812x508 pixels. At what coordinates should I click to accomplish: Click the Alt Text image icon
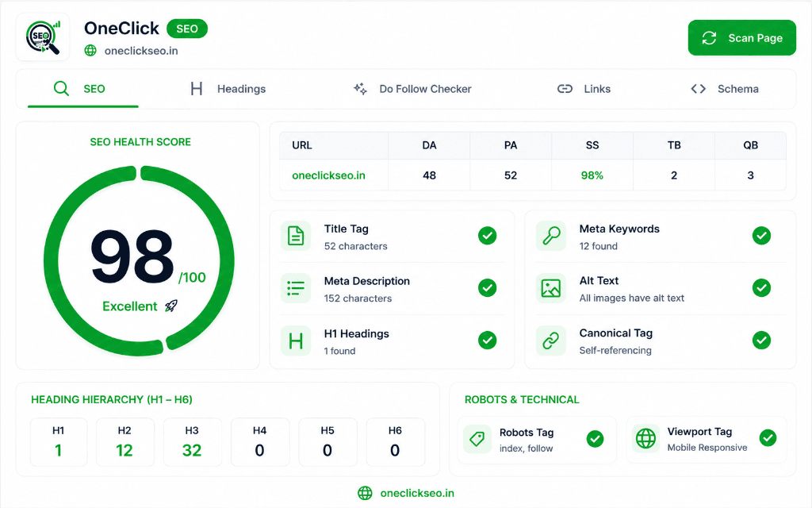click(x=551, y=288)
